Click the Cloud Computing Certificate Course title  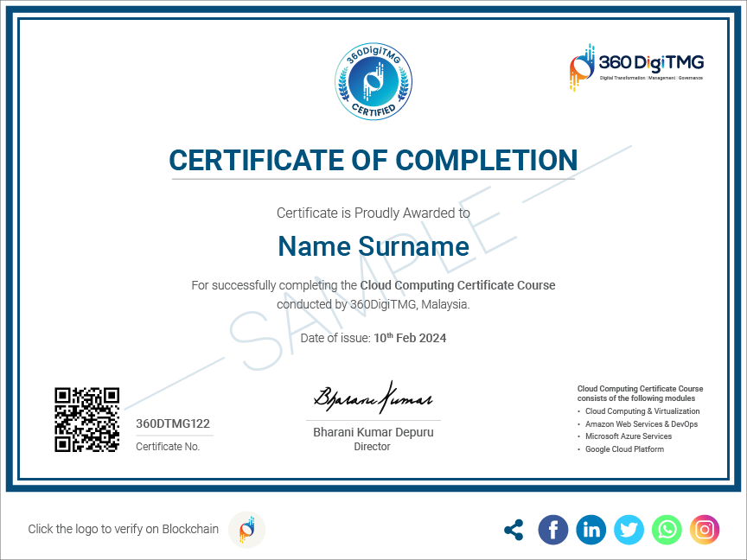[457, 285]
